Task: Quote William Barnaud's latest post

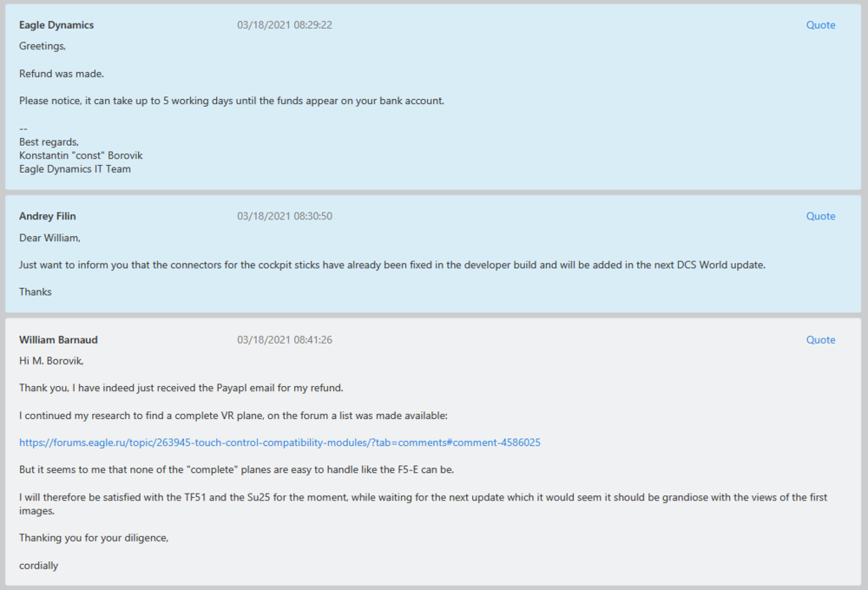Action: tap(820, 339)
